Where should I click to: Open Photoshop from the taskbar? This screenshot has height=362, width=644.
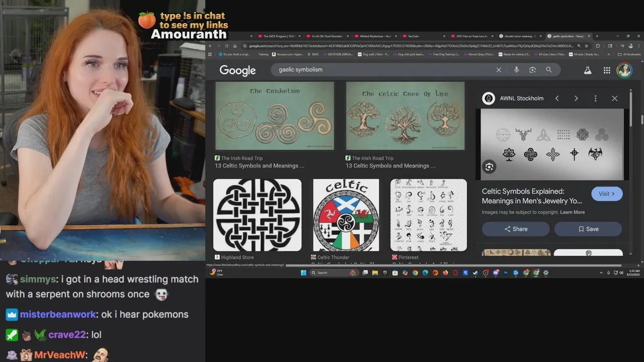(506, 273)
